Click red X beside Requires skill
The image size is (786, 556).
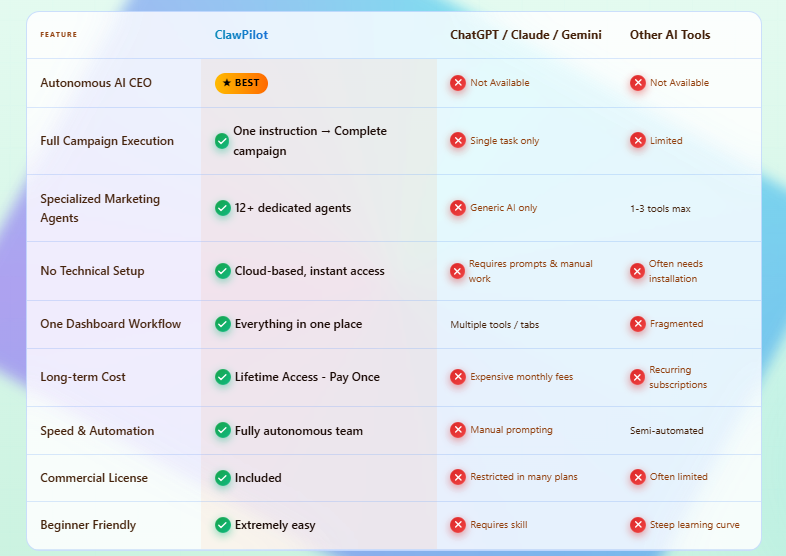pos(458,525)
